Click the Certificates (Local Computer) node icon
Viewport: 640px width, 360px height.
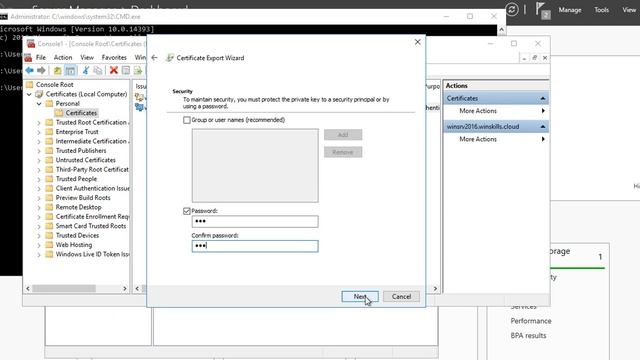[39, 94]
